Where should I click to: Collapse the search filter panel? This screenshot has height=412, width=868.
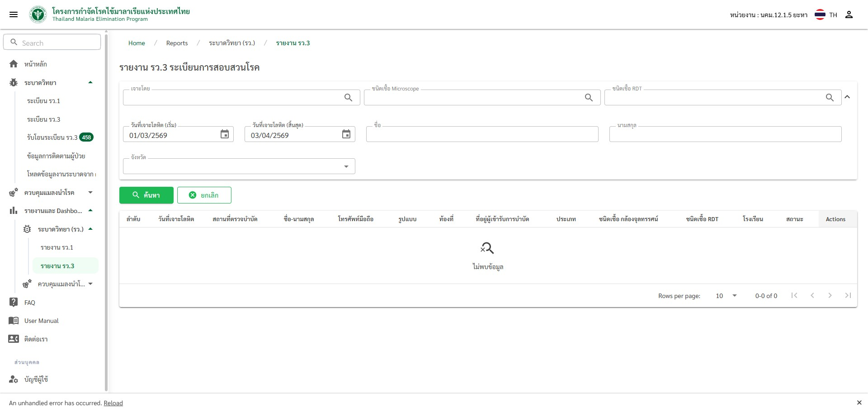[847, 97]
